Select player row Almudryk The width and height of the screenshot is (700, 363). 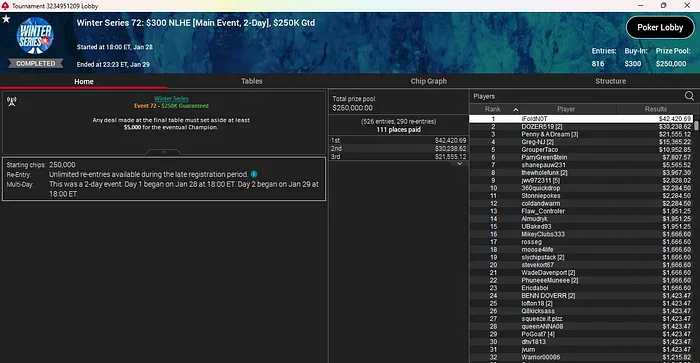(x=581, y=219)
